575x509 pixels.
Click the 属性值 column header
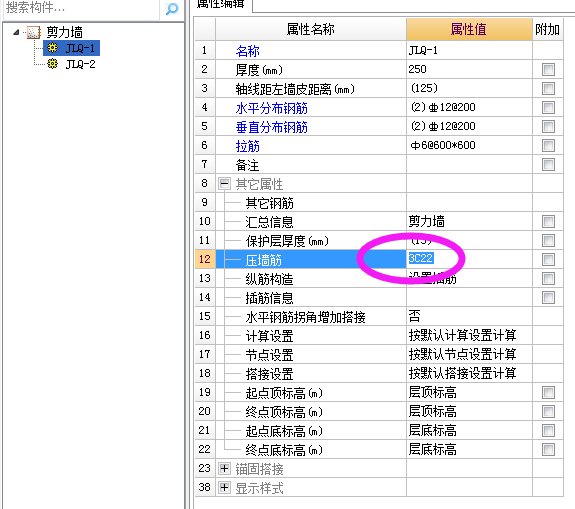pyautogui.click(x=469, y=29)
